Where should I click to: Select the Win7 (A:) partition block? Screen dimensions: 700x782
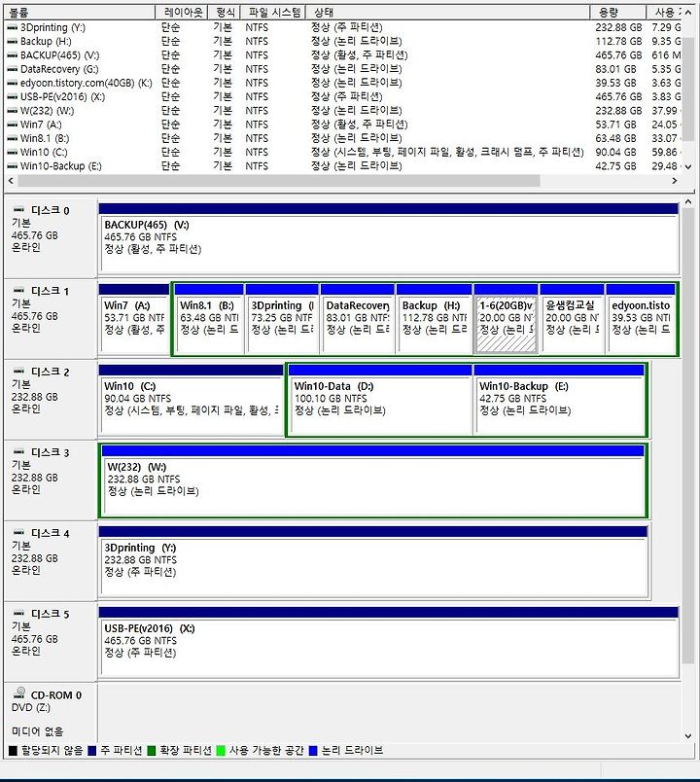133,319
